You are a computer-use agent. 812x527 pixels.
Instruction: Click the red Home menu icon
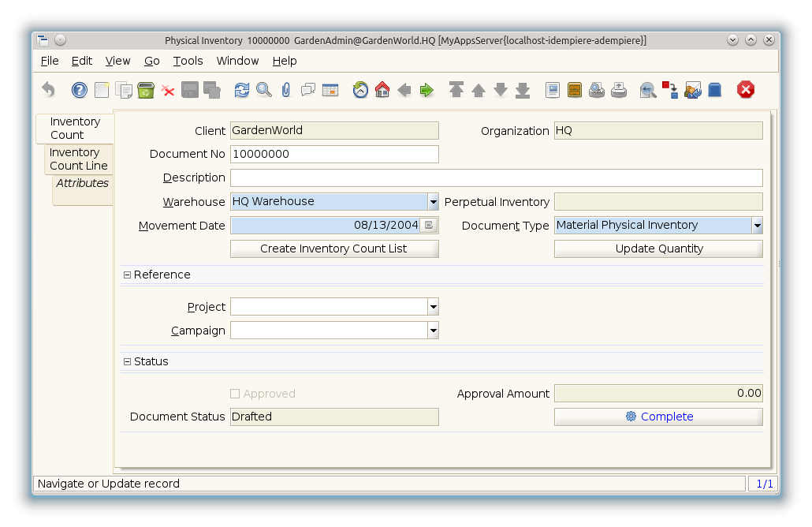(382, 90)
